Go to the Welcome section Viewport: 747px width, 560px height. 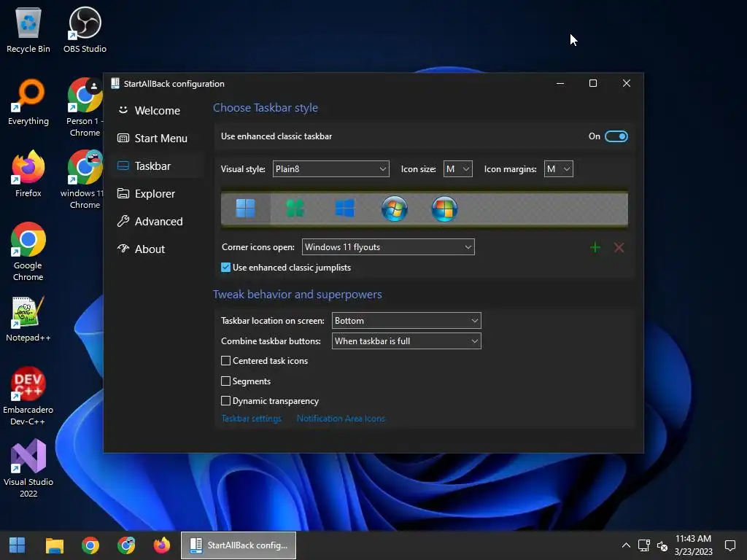pyautogui.click(x=158, y=111)
